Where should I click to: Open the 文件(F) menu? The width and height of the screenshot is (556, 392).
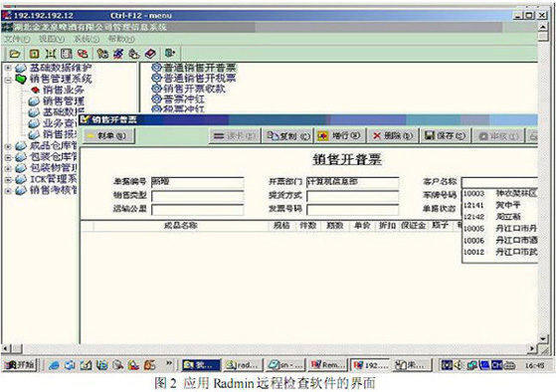point(17,39)
